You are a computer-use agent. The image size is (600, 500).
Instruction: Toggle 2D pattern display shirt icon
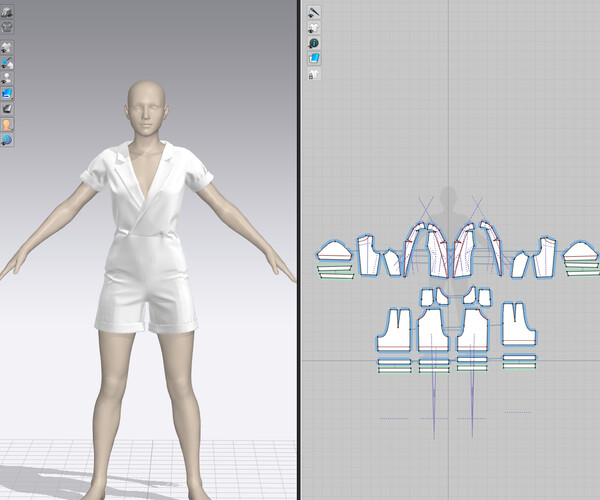[314, 28]
